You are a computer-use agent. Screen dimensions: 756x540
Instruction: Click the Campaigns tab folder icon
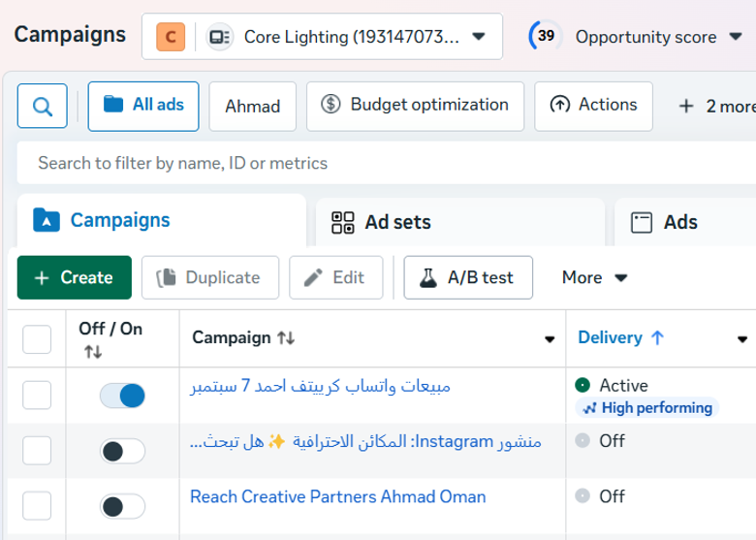(47, 220)
